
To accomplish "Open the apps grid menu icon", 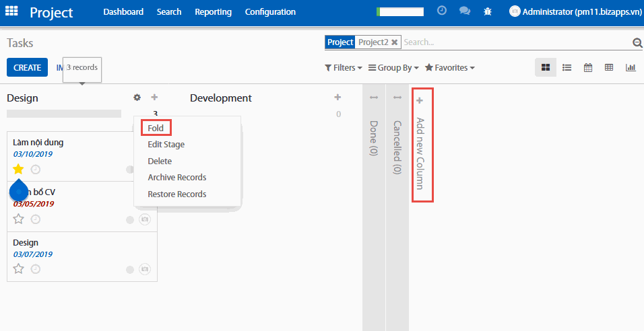I will pos(13,11).
